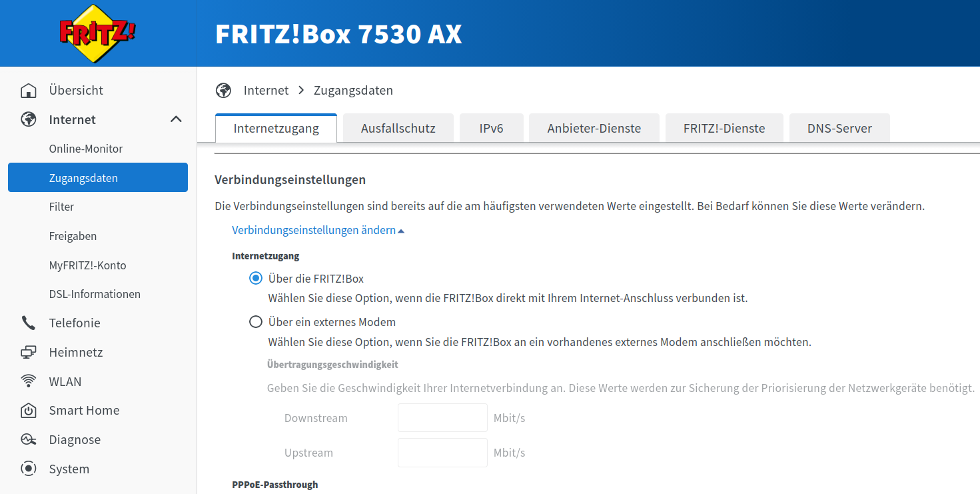Click the FRITZ! logo

point(97,33)
